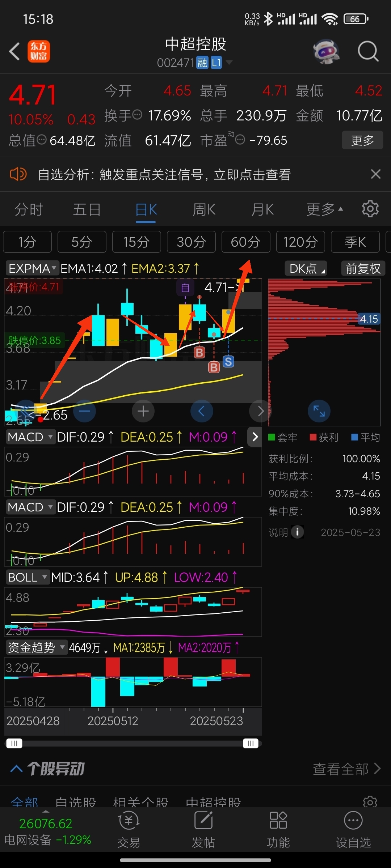Image resolution: width=391 pixels, height=868 pixels.
Task: Tap the Bluetooth status icon
Action: [x=268, y=19]
